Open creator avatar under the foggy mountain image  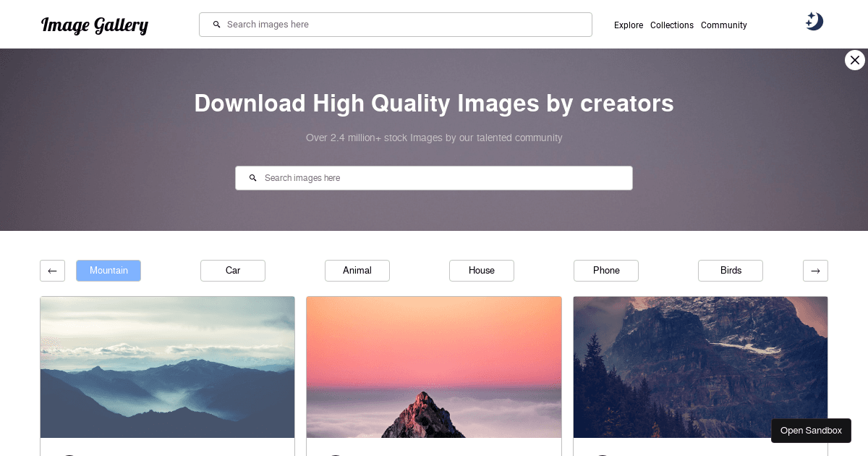(69, 454)
